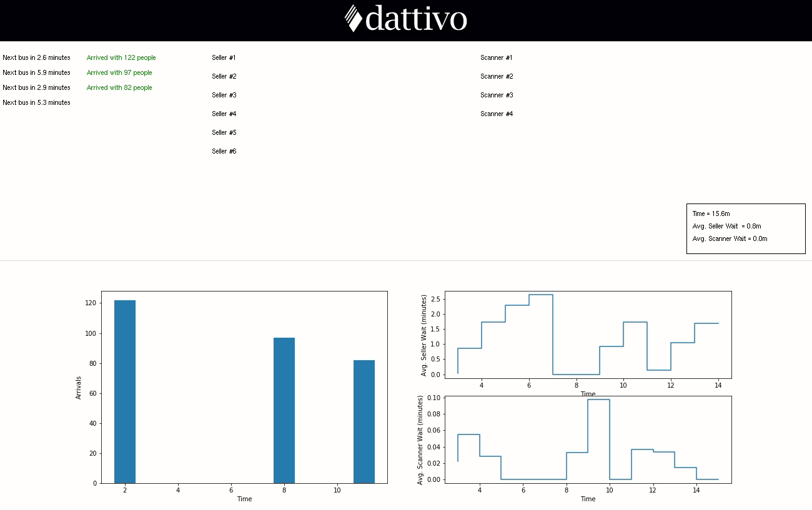Select the Scanner #3 station indicator
Viewport: 812px width, 510px height.
pos(497,95)
